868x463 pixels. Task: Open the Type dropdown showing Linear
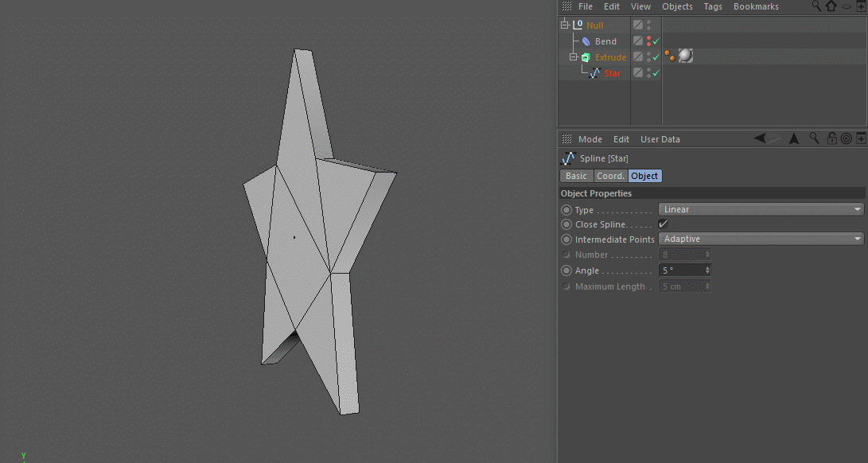point(761,209)
